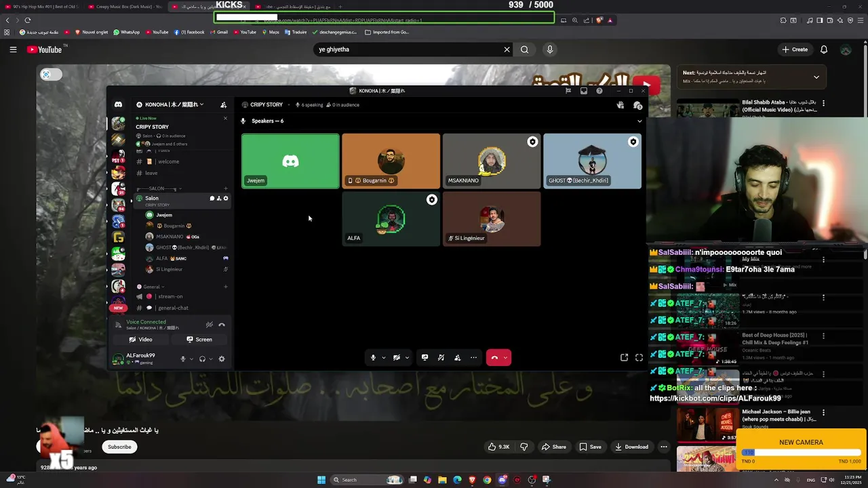This screenshot has height=488, width=868.
Task: Toggle headphone deafen beside ALFarouk99
Action: click(201, 359)
